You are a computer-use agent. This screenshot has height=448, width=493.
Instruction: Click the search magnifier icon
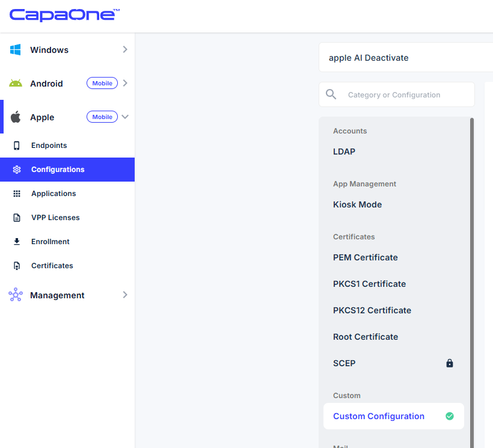click(331, 94)
